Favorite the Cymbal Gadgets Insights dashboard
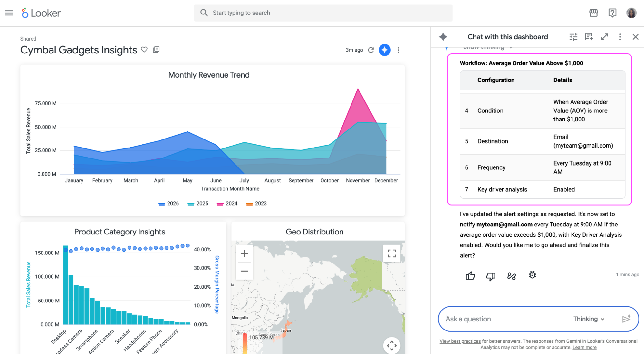Screen dimensions: 644x354 pyautogui.click(x=144, y=50)
